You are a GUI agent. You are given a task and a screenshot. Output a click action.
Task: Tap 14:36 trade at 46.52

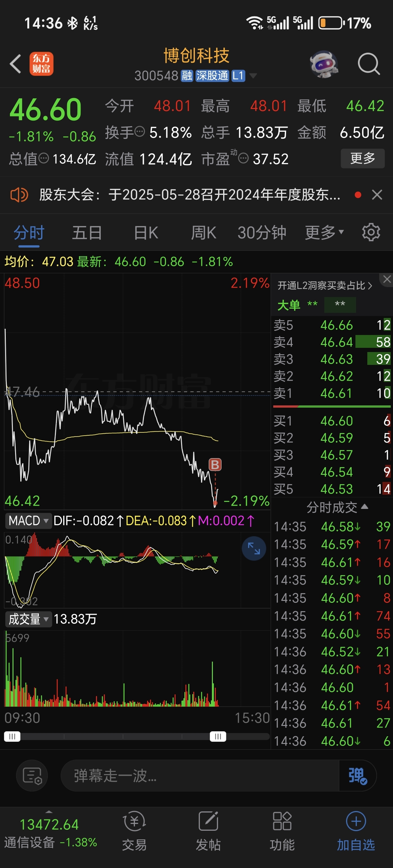332,652
